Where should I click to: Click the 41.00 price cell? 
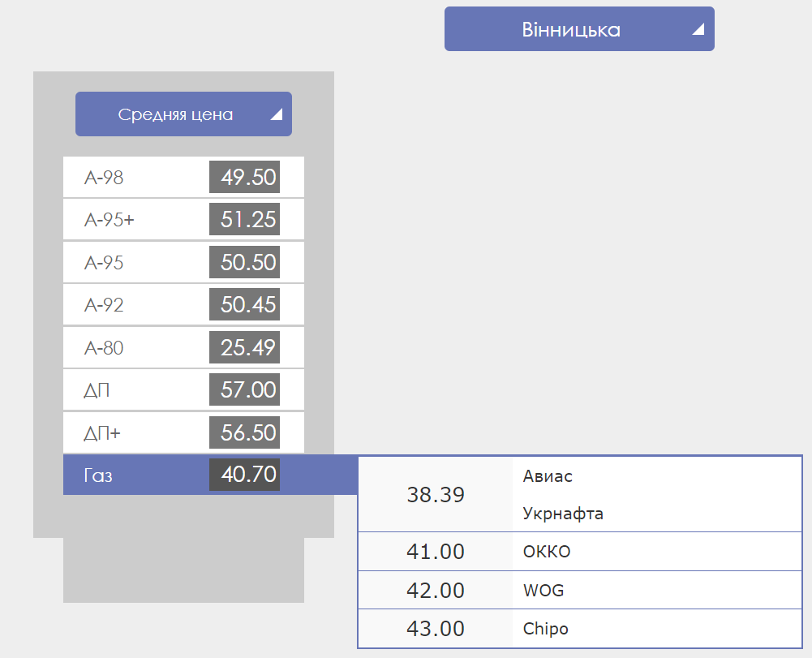coord(436,552)
